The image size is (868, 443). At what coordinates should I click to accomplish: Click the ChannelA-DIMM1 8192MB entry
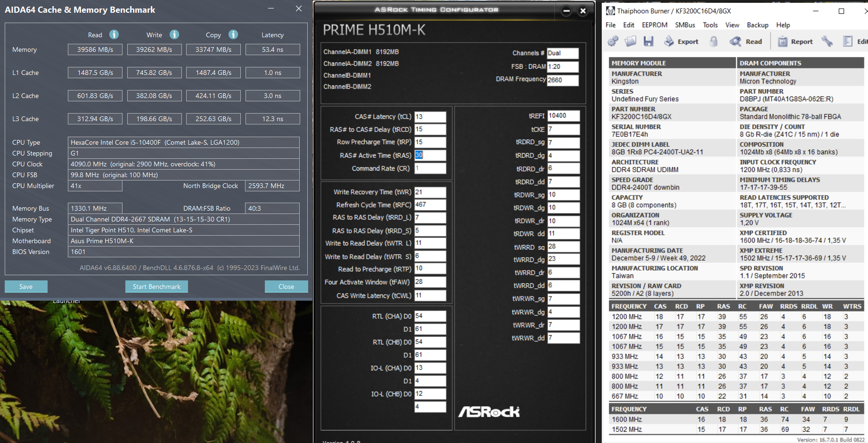(361, 52)
